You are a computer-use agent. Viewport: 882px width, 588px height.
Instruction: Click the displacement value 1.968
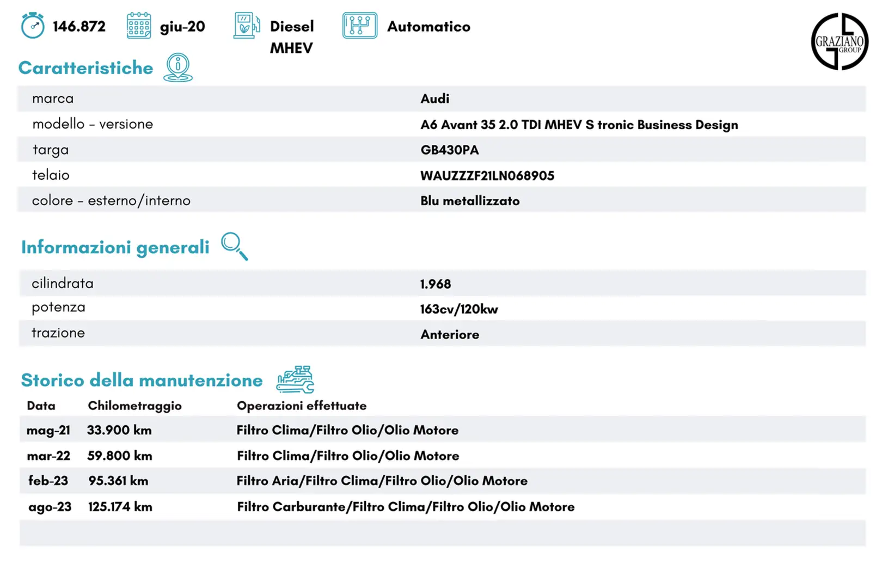(436, 284)
